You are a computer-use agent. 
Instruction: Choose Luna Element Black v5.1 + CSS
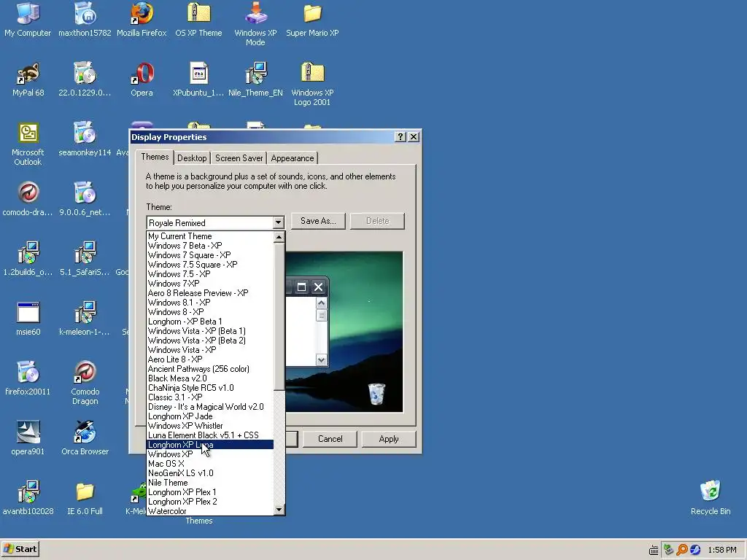click(210, 435)
